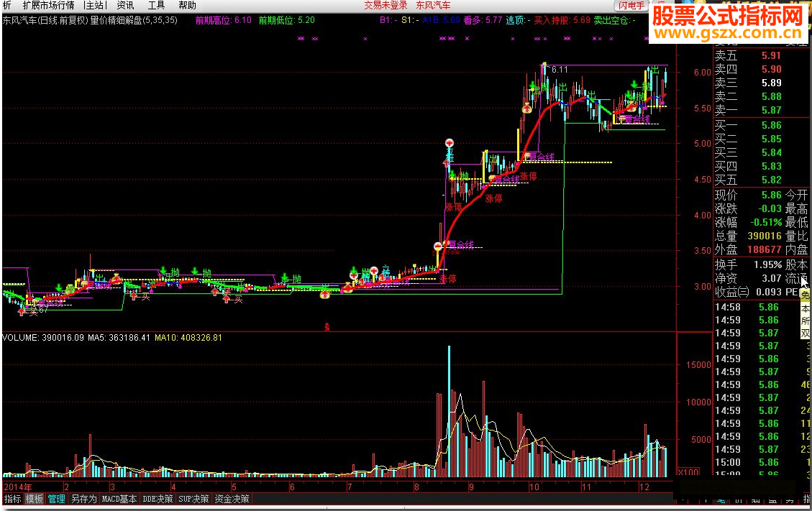Click the 买 buy arrow in late April

click(227, 299)
